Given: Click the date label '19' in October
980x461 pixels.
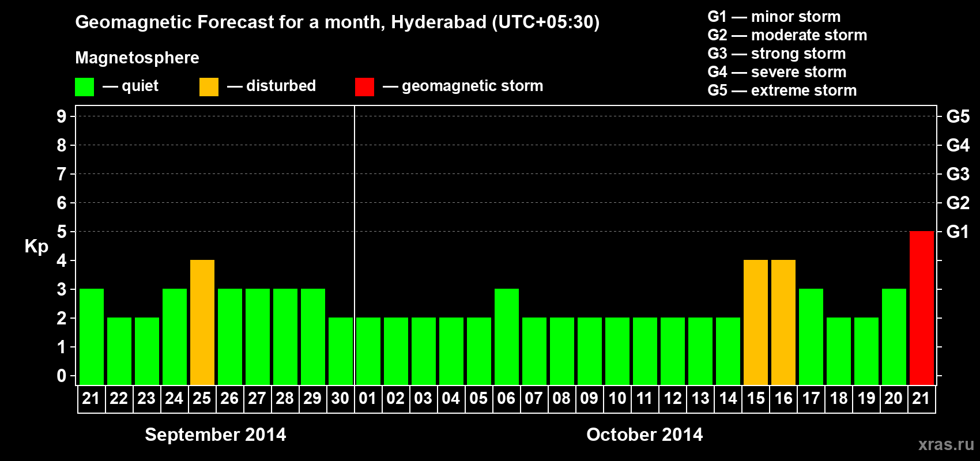Looking at the screenshot, I should click(x=866, y=398).
